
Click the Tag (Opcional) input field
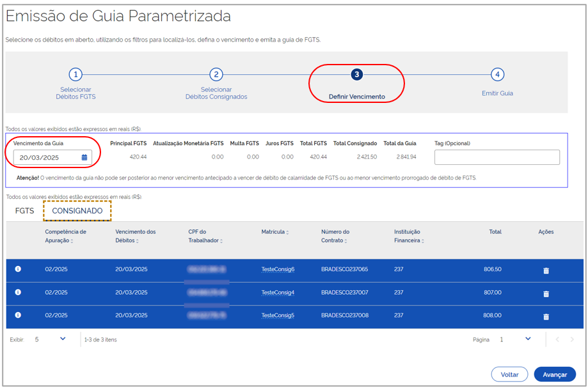(497, 157)
